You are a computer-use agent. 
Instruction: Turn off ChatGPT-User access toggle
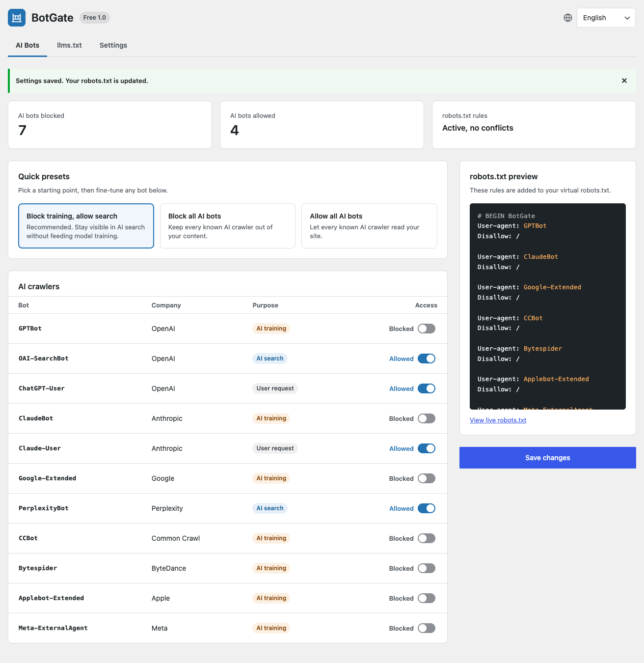click(427, 388)
